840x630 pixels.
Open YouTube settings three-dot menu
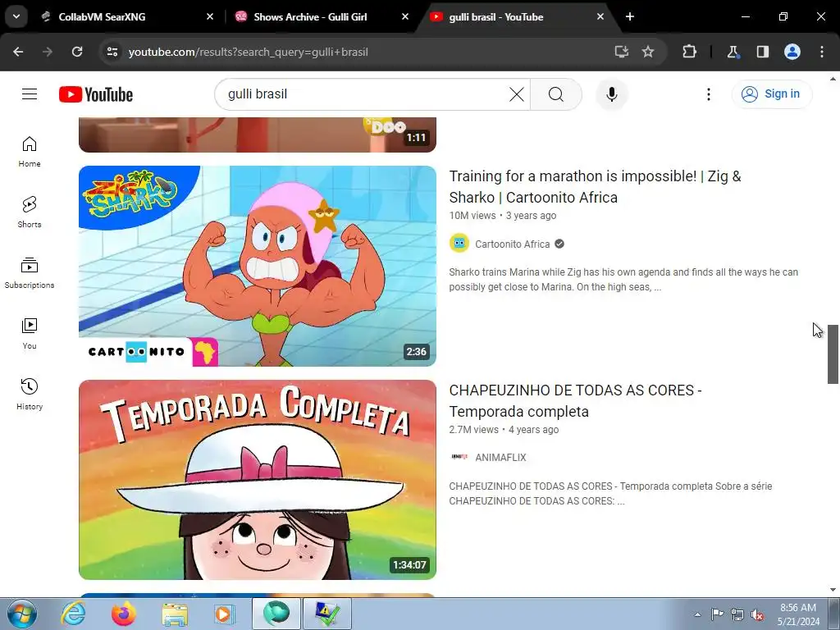pyautogui.click(x=708, y=94)
